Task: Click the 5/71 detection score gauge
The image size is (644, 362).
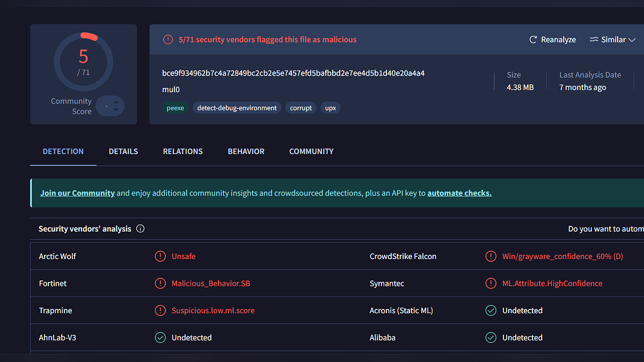Action: point(83,62)
